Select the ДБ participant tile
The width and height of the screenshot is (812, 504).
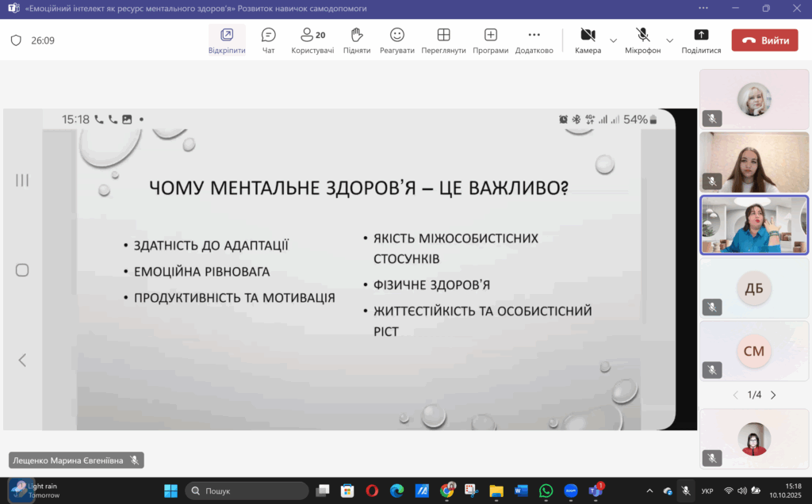[753, 288]
